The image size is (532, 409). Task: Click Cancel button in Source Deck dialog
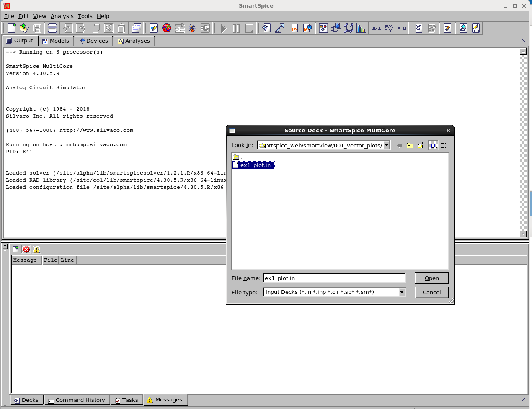(431, 292)
